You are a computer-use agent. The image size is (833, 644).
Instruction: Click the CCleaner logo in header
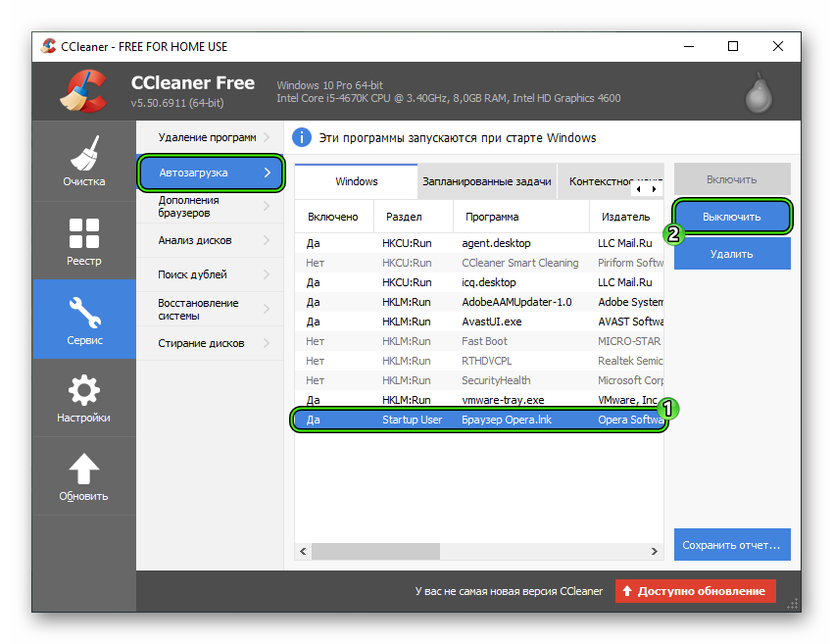point(82,91)
